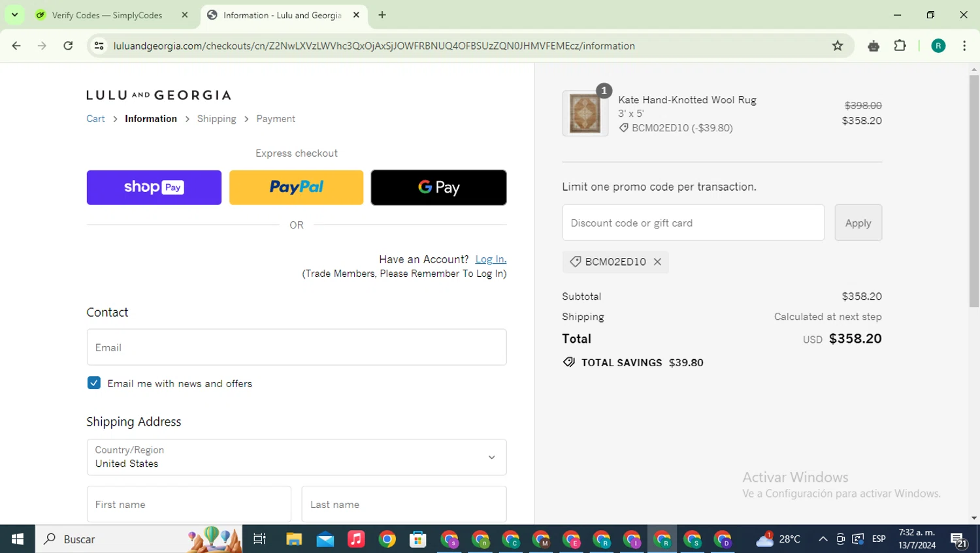Open the Microsoft Store taskbar icon
The image size is (980, 553).
pyautogui.click(x=418, y=539)
